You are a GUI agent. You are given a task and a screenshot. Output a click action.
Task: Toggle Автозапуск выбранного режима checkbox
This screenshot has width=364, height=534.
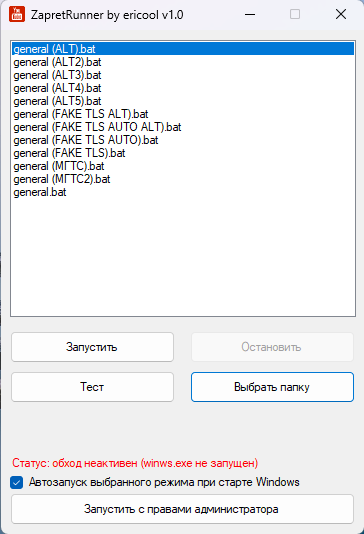(16, 482)
